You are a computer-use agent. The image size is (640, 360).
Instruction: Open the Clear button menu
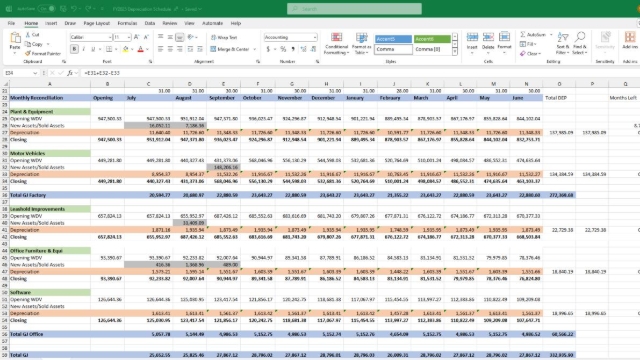530,53
